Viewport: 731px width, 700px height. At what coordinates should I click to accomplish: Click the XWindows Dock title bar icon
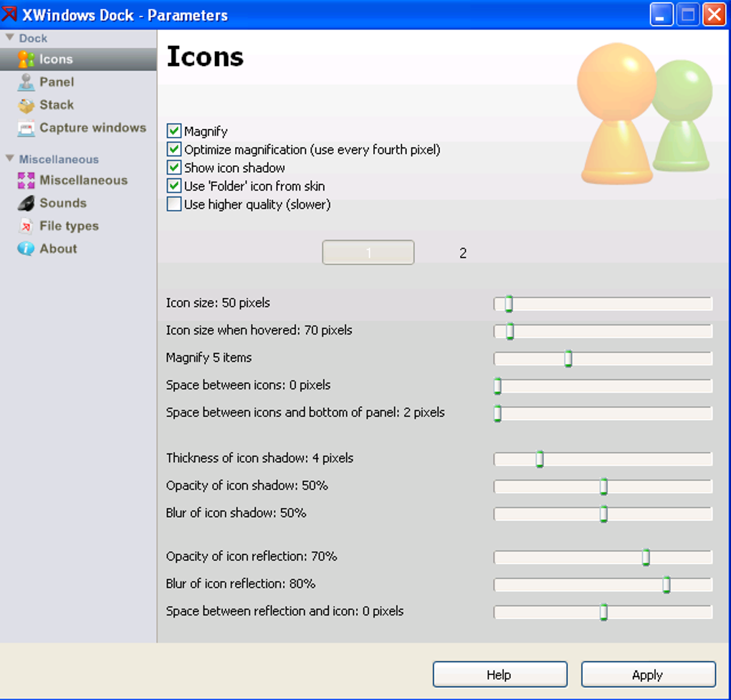click(10, 14)
